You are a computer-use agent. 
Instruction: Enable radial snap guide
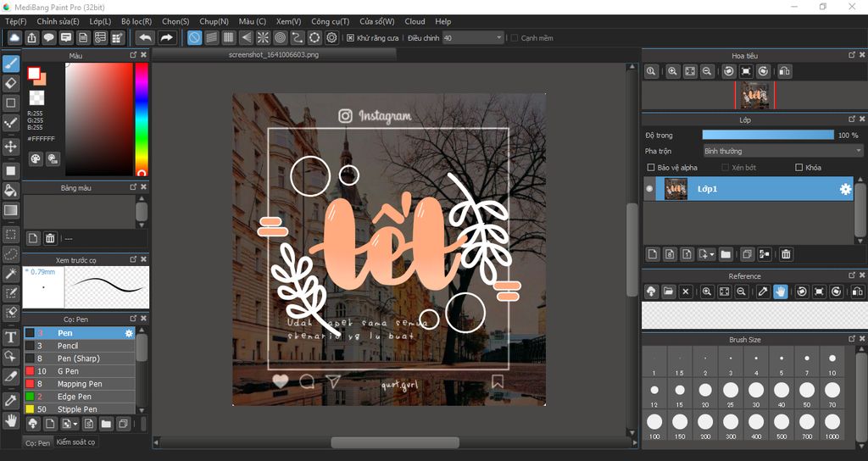(x=263, y=37)
